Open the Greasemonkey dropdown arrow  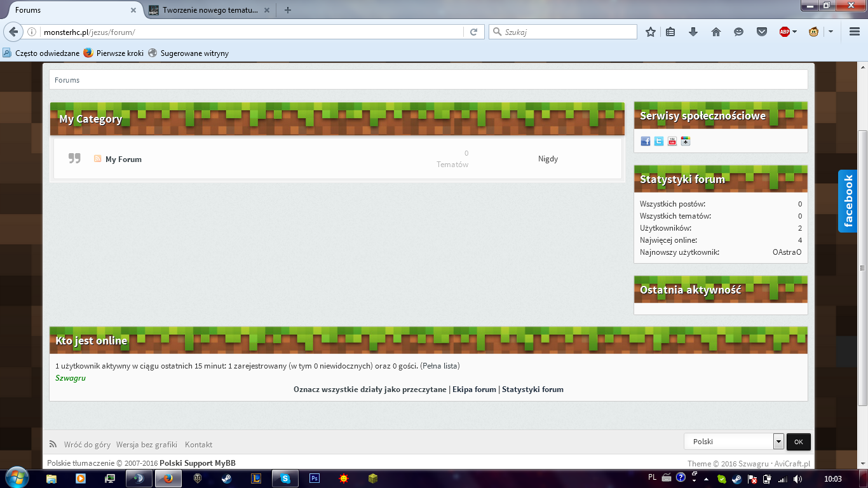click(830, 32)
